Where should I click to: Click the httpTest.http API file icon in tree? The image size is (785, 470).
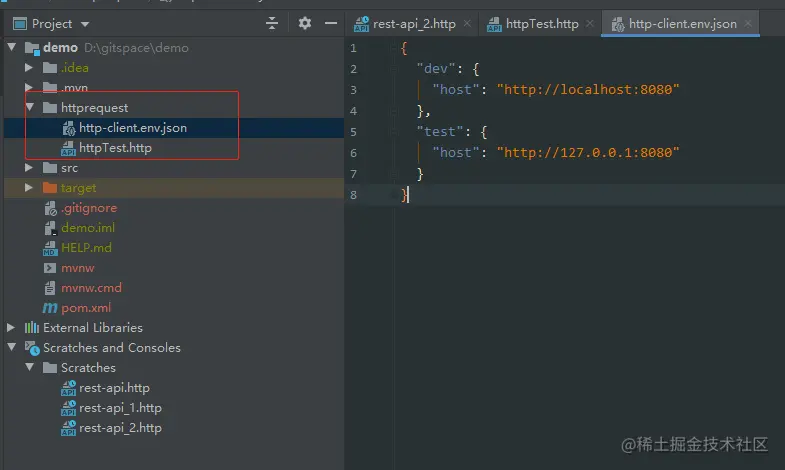pos(68,148)
